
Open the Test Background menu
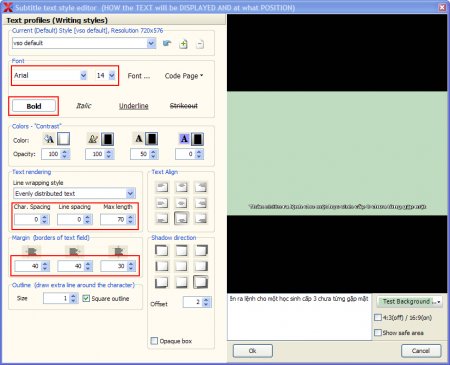coord(409,301)
